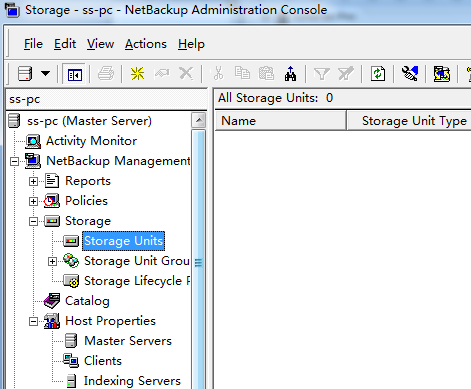Click the tree pane vertical scrollbar thumb
471x389 pixels.
199,259
